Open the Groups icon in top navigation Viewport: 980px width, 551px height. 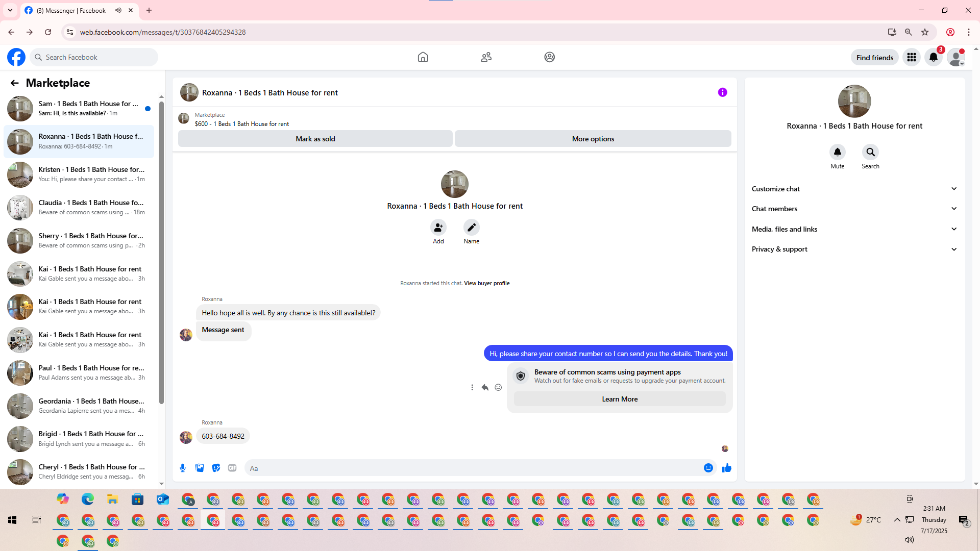point(549,57)
